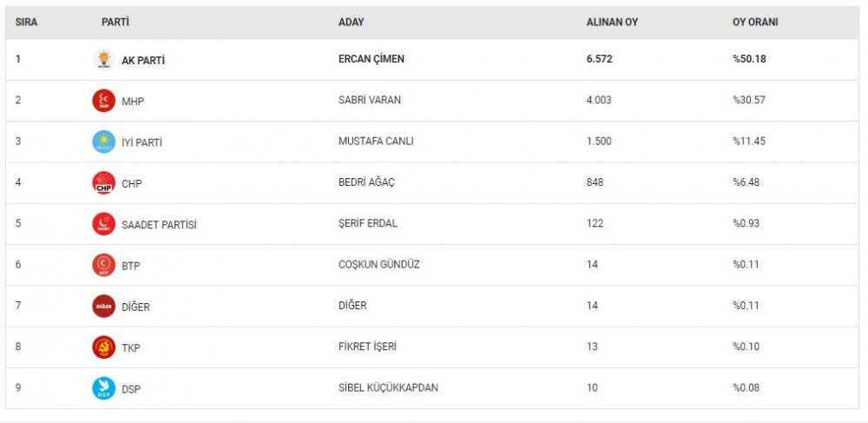Select the İYİ Parti sun logo
The width and height of the screenshot is (868, 423).
pyautogui.click(x=103, y=142)
